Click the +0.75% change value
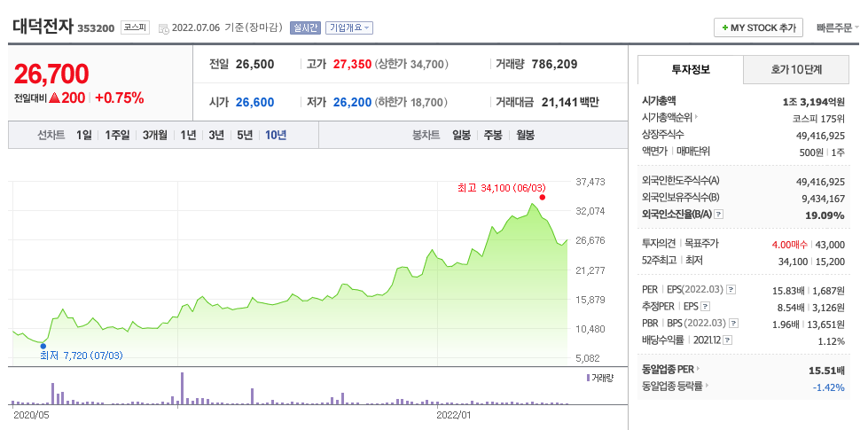The image size is (868, 430). tap(119, 98)
